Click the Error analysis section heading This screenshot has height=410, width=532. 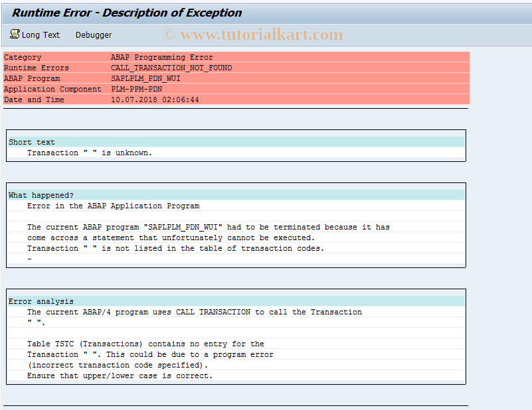click(x=41, y=301)
